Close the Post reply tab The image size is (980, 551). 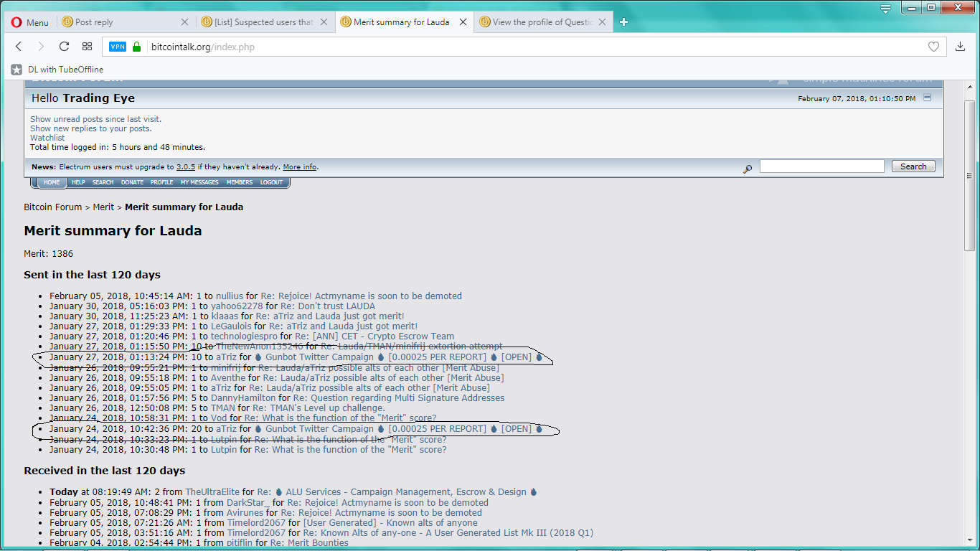184,22
